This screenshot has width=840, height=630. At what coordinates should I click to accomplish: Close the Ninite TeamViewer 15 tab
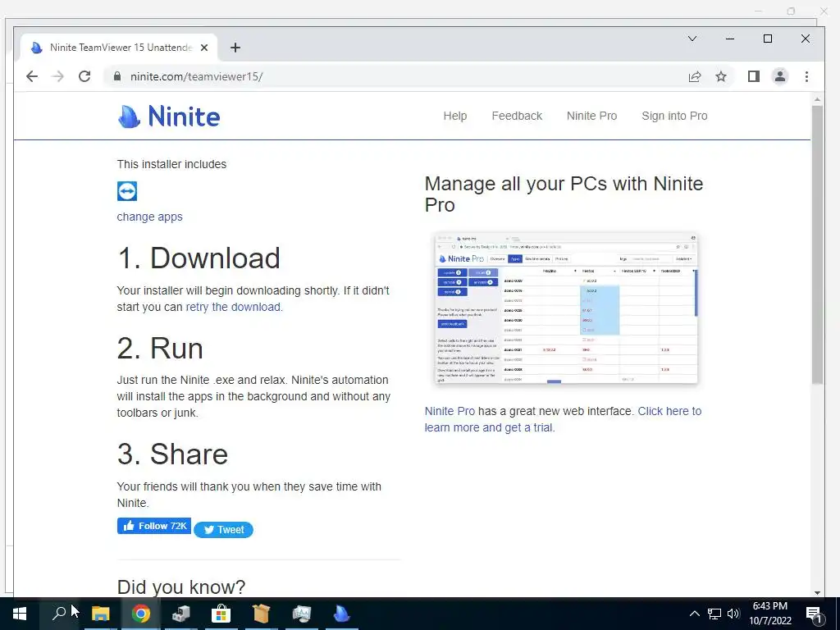(x=204, y=48)
